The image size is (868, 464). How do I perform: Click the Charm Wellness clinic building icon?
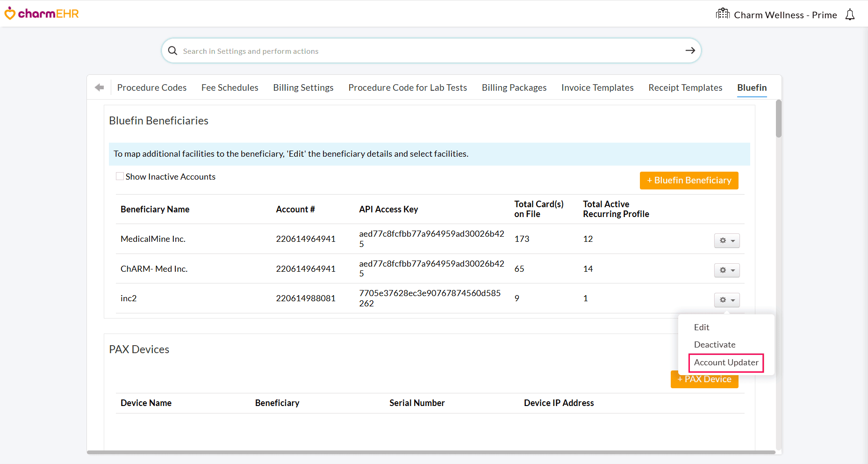pyautogui.click(x=722, y=14)
